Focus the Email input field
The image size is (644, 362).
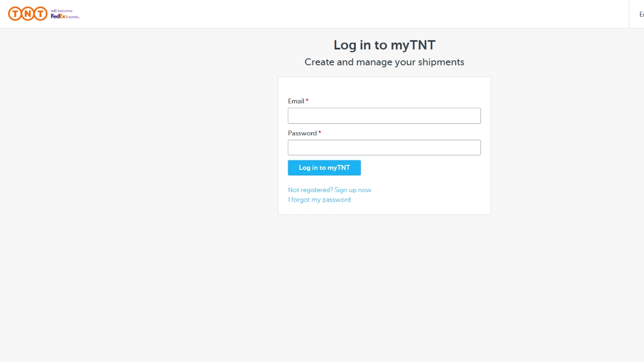click(384, 116)
